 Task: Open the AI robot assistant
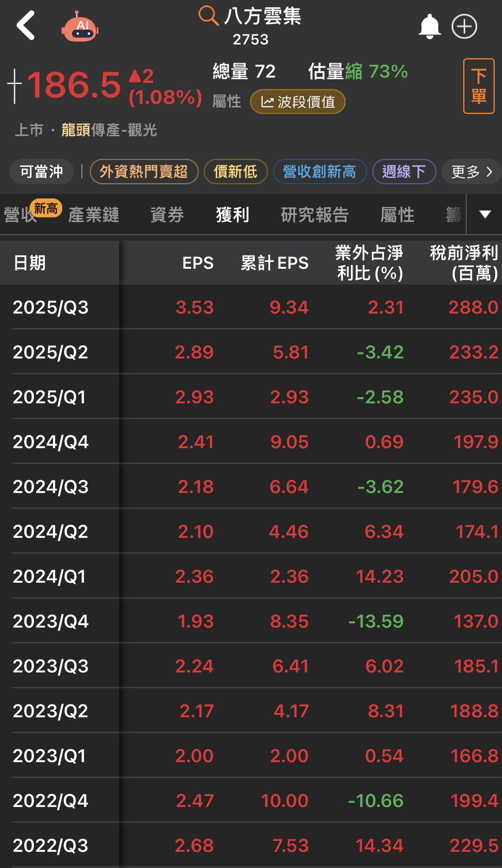coord(80,27)
